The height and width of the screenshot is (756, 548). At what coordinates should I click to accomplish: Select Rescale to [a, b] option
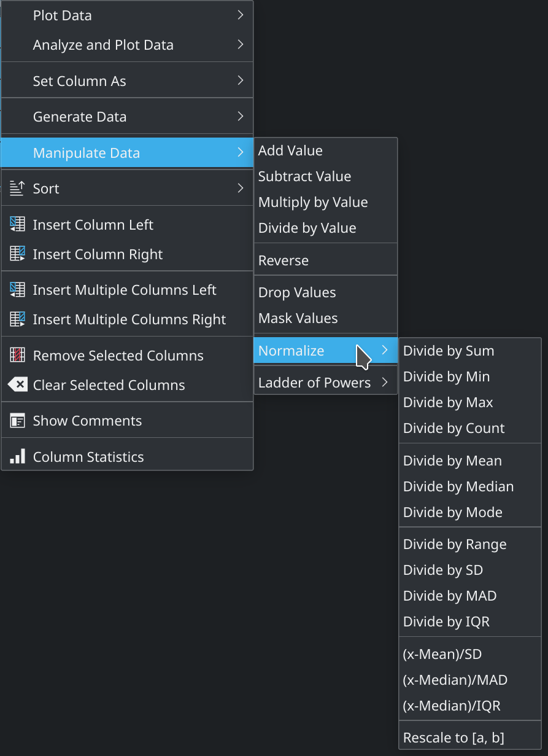453,738
